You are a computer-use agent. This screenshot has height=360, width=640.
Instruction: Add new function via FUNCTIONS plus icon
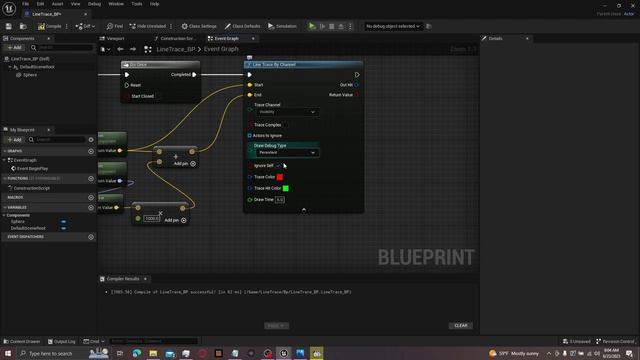[91, 179]
